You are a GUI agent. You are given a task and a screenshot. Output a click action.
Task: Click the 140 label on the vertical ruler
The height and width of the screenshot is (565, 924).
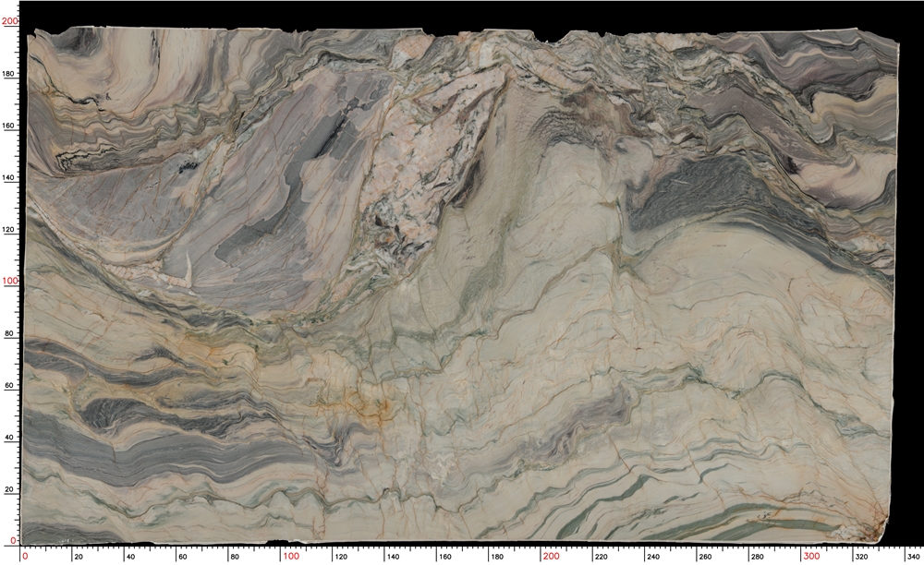coord(11,177)
